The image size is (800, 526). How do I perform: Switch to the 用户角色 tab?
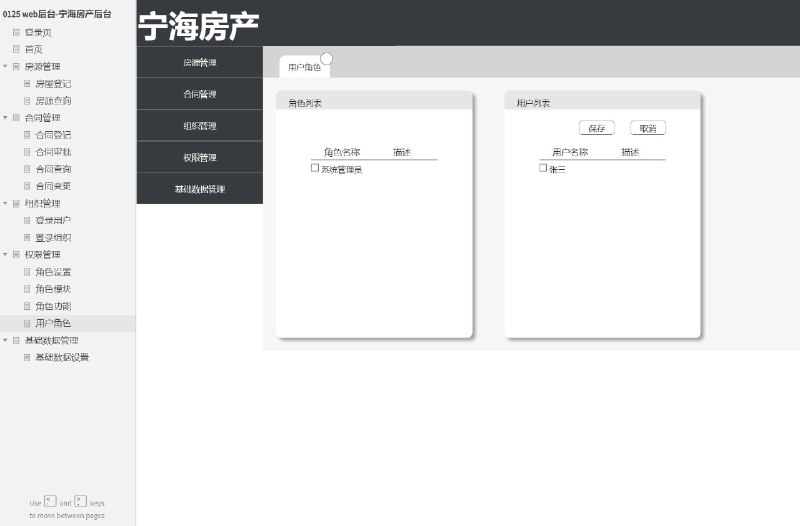coord(304,67)
